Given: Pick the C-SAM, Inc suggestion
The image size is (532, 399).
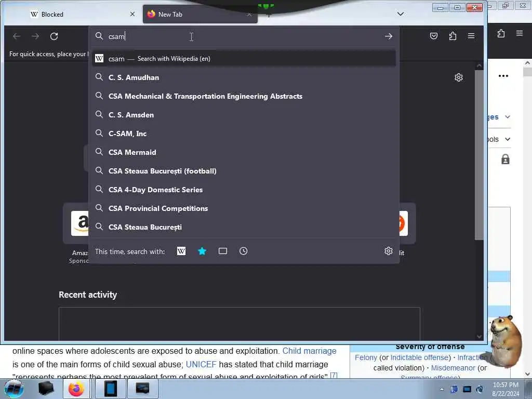Looking at the screenshot, I should (244, 134).
